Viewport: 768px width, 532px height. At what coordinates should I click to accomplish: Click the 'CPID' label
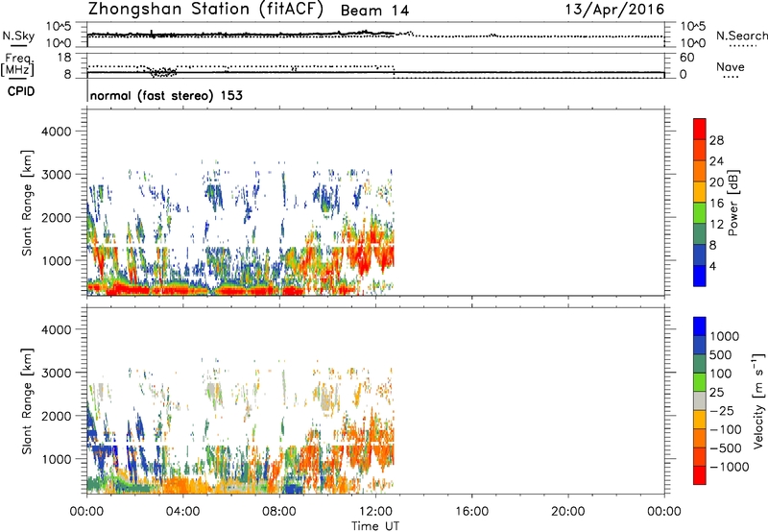pyautogui.click(x=21, y=91)
